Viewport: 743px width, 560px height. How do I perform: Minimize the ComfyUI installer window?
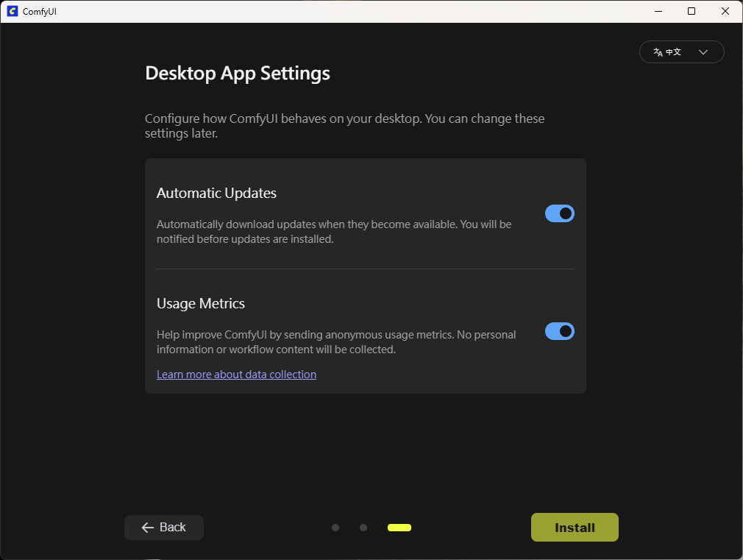[657, 11]
